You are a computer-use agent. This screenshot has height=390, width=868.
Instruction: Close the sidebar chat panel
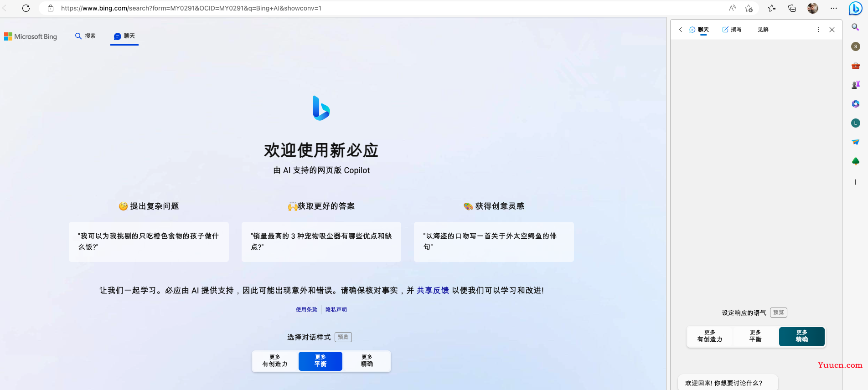click(832, 30)
